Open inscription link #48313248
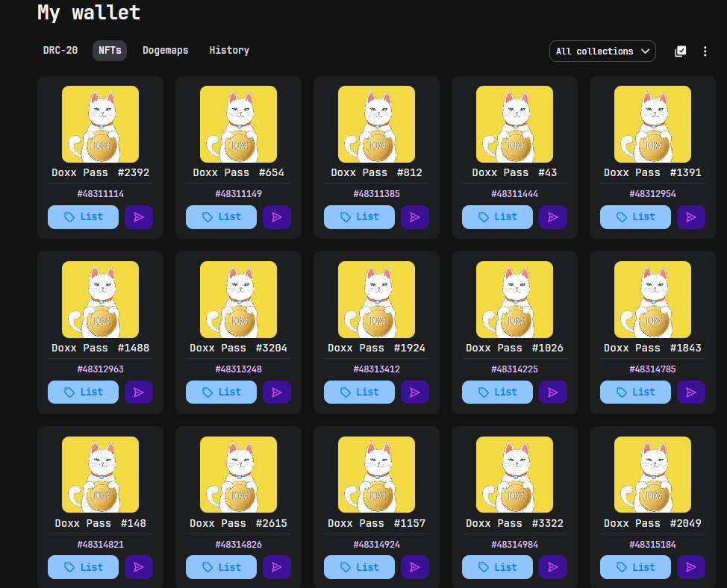727x588 pixels. coord(238,369)
